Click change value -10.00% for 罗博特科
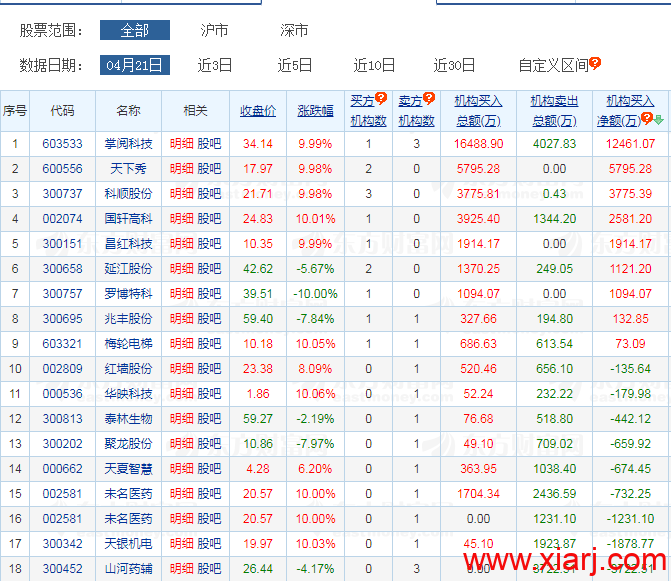Image resolution: width=671 pixels, height=581 pixels. 315,294
